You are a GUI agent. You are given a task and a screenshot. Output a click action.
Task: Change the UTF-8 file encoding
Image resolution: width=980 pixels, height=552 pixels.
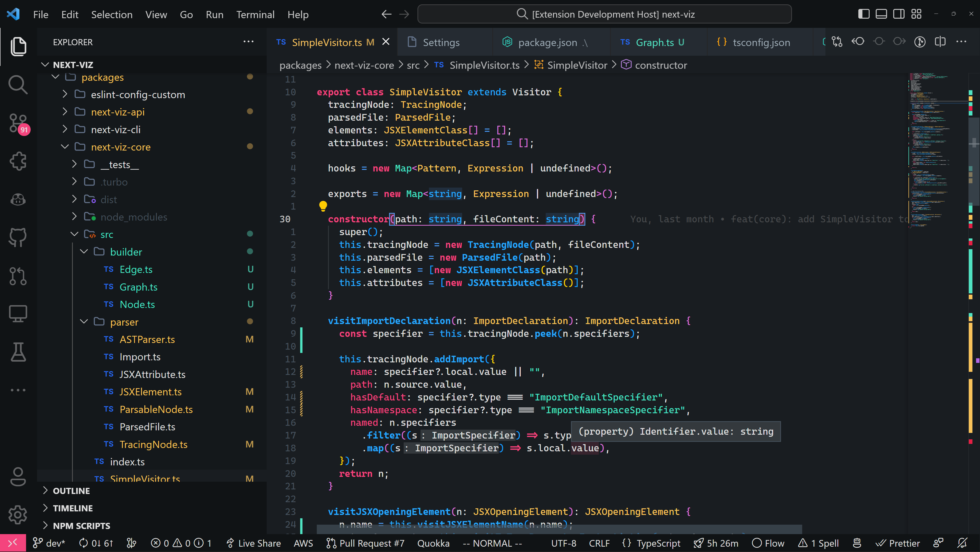tap(563, 543)
